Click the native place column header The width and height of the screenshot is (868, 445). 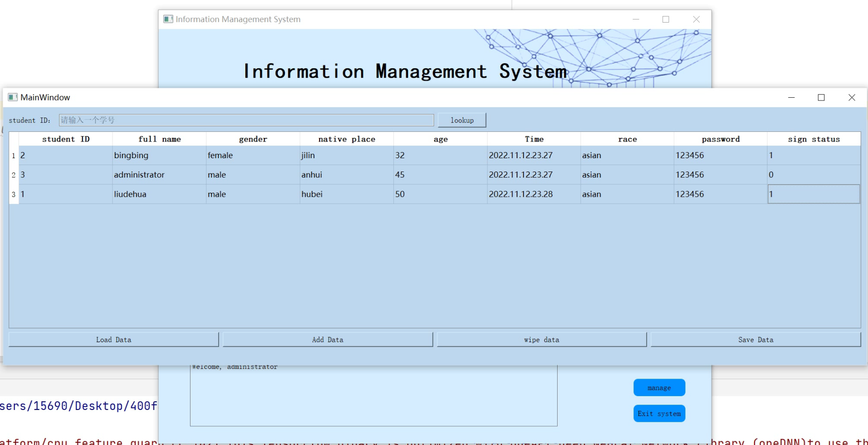coord(346,139)
